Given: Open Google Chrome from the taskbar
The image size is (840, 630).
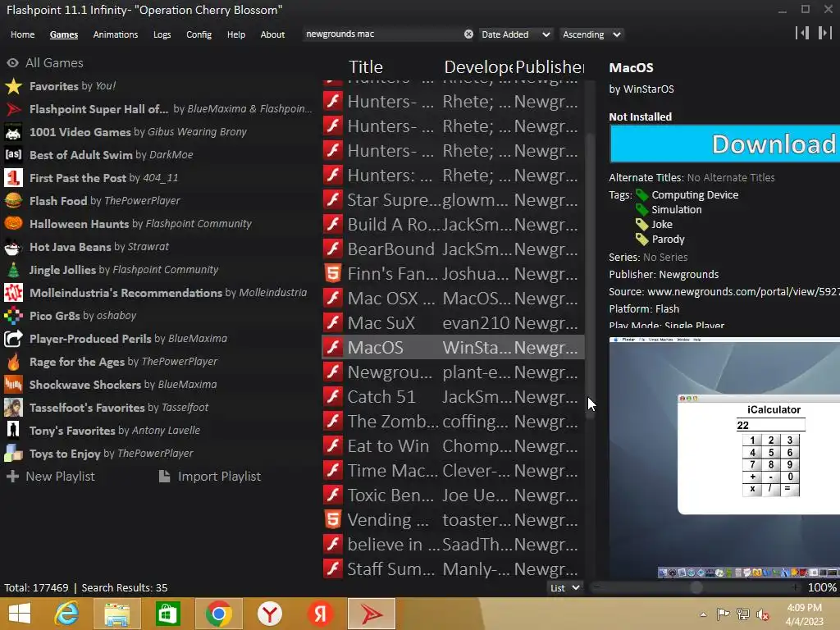Looking at the screenshot, I should coord(218,614).
